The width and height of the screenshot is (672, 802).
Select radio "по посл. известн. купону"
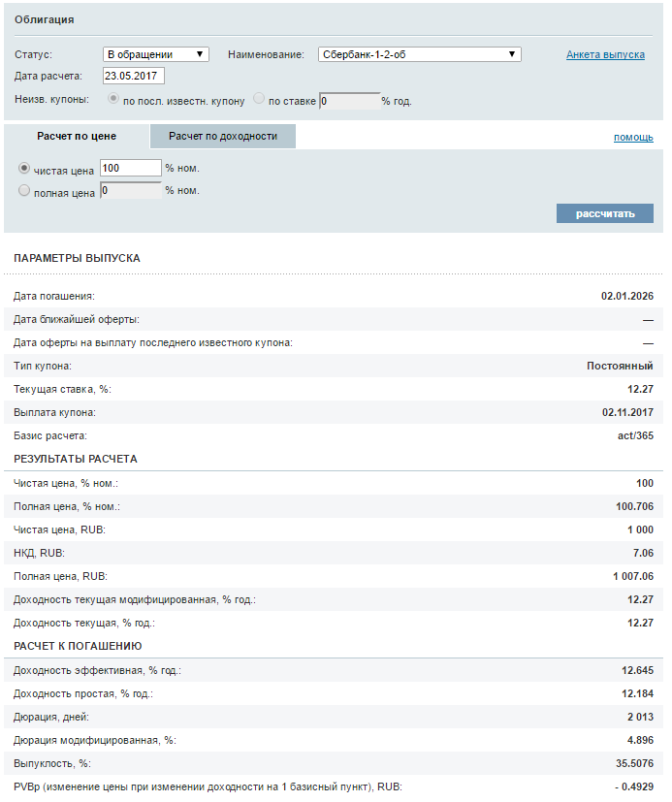click(x=113, y=99)
